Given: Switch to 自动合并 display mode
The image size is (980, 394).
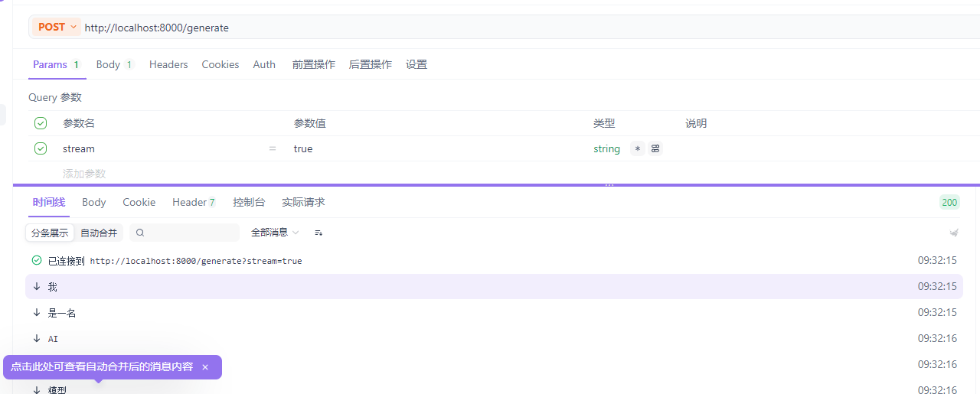Looking at the screenshot, I should tap(99, 233).
